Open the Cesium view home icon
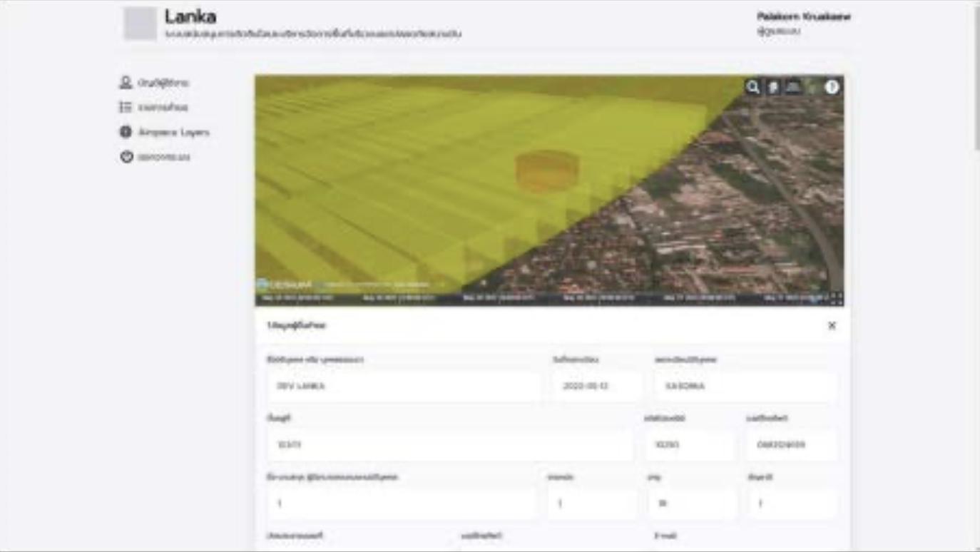 click(x=773, y=87)
